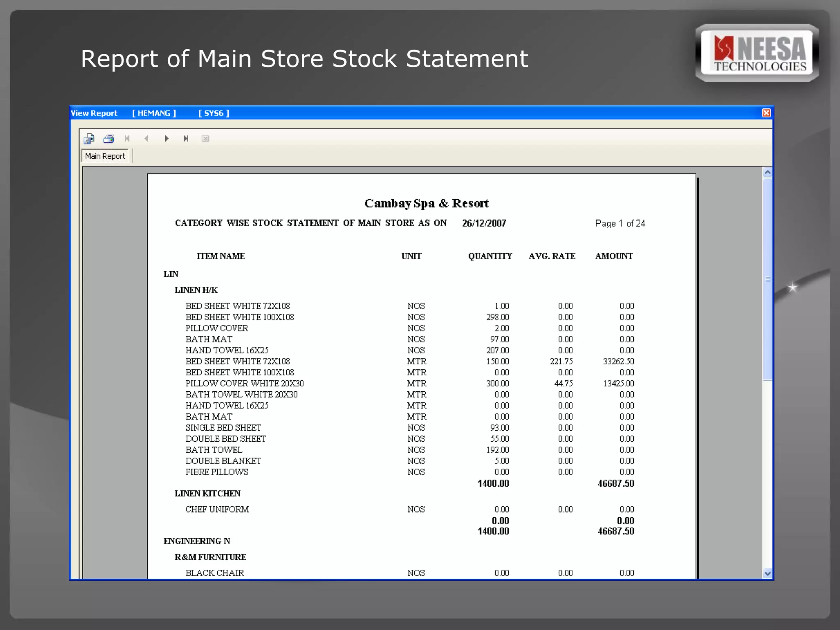Click the scrollbar down arrow
840x630 pixels.
coord(768,573)
